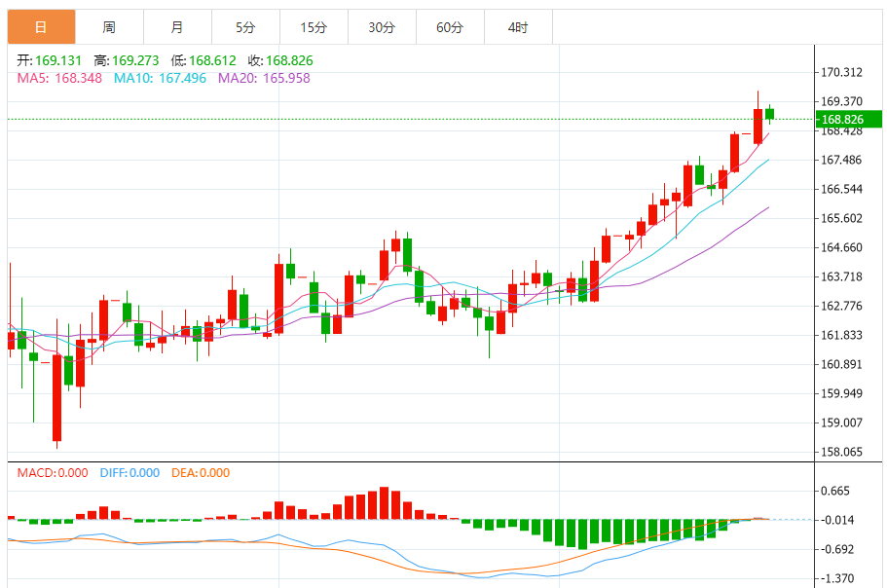887x588 pixels.
Task: Click the 163.718 price axis label
Action: pos(842,277)
